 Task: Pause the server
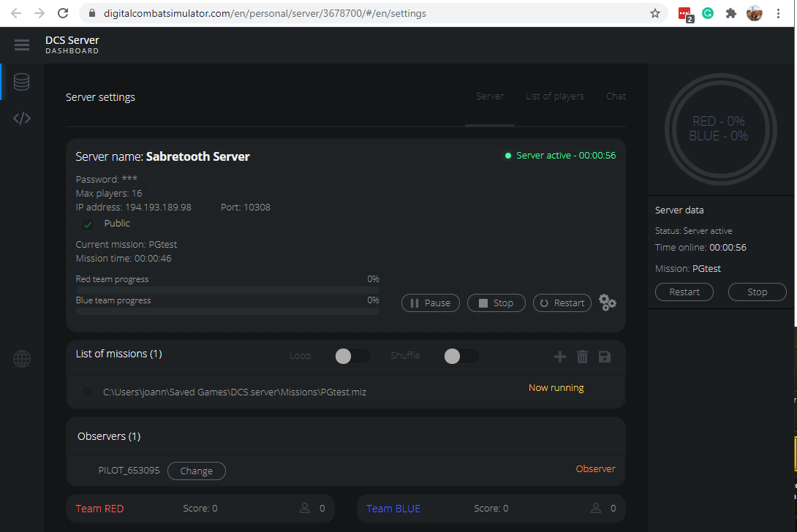point(431,303)
